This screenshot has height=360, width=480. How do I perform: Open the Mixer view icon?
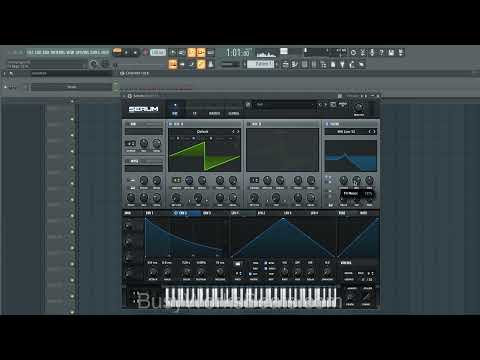point(314,64)
